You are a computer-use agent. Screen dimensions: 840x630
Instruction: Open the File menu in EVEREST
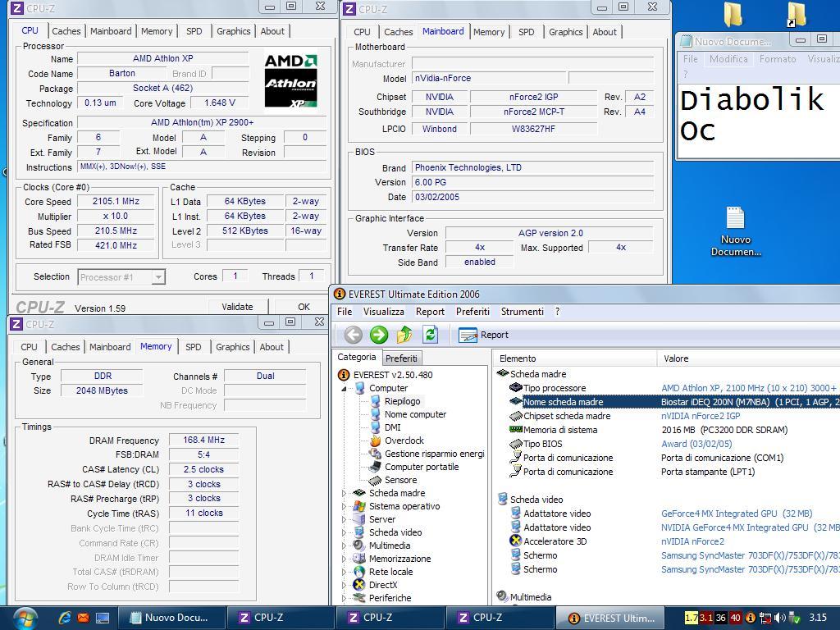(345, 311)
